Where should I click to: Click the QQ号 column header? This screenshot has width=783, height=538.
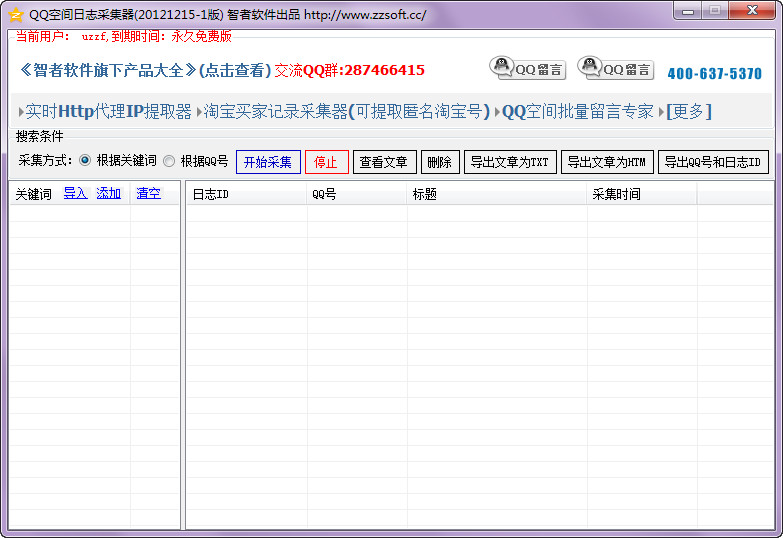click(x=357, y=194)
